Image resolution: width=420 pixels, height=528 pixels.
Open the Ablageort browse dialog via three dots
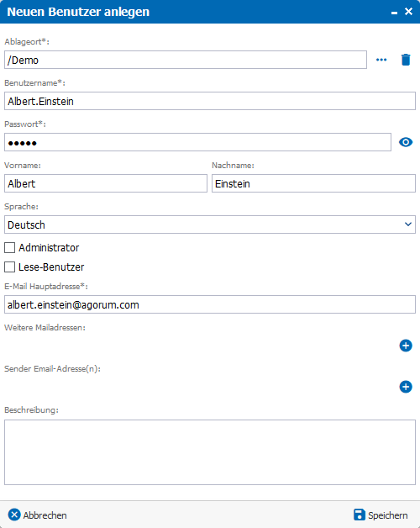pos(381,60)
